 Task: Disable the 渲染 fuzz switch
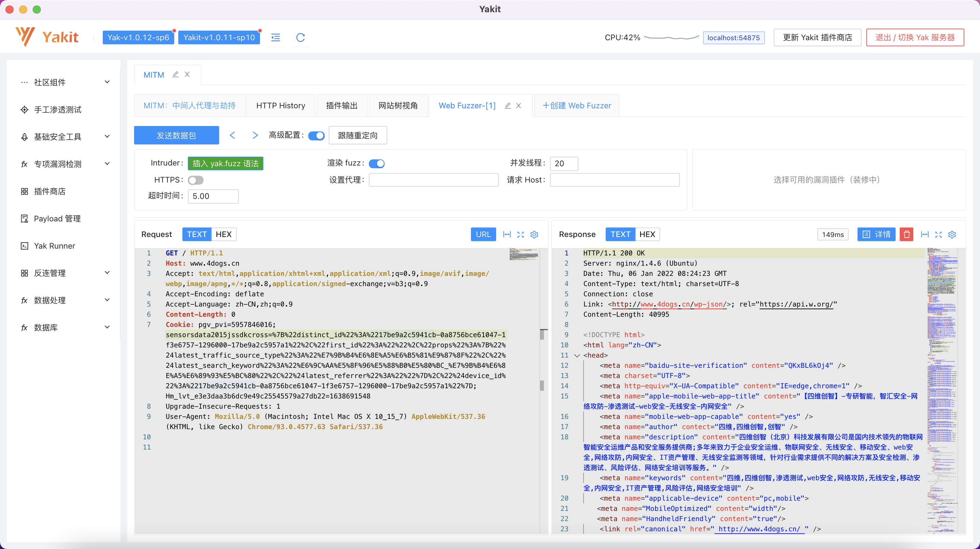(x=377, y=163)
